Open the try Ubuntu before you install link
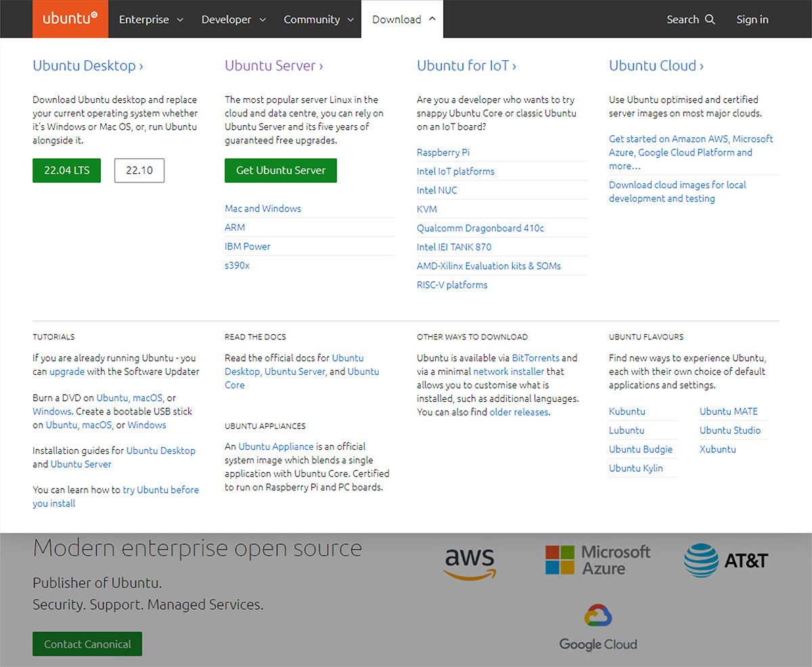This screenshot has width=812, height=667. click(116, 497)
